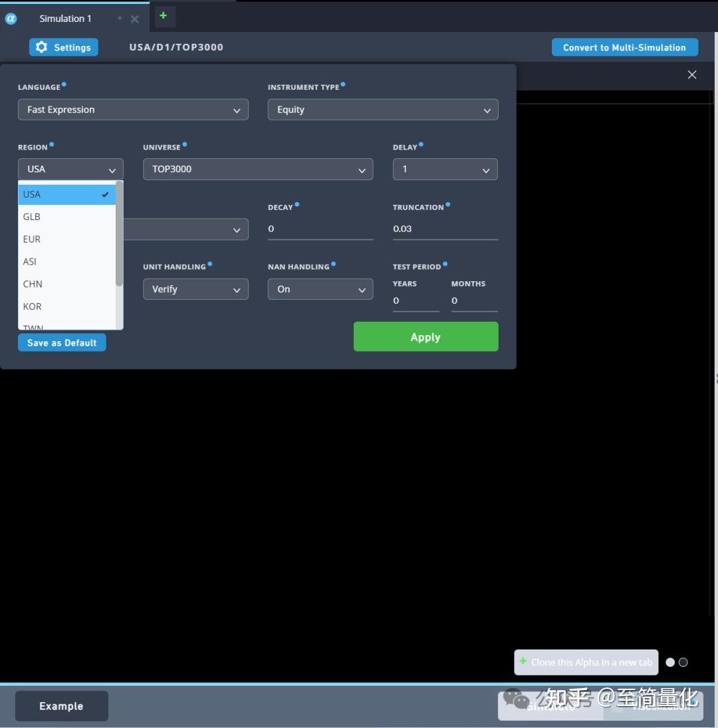Click the Truncation info dot
This screenshot has height=728, width=718.
[x=448, y=204]
